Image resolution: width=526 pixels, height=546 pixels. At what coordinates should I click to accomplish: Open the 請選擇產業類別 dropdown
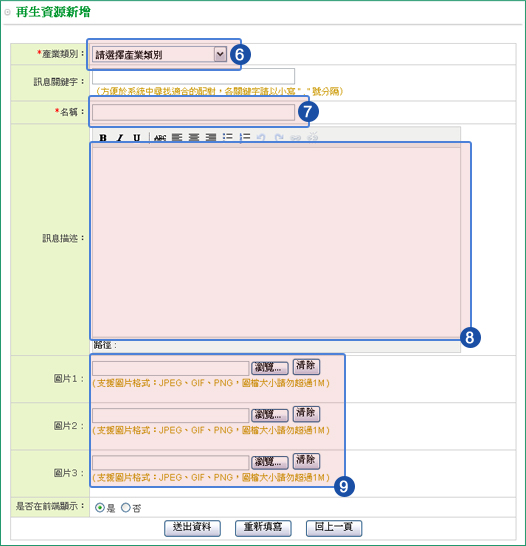[x=159, y=55]
